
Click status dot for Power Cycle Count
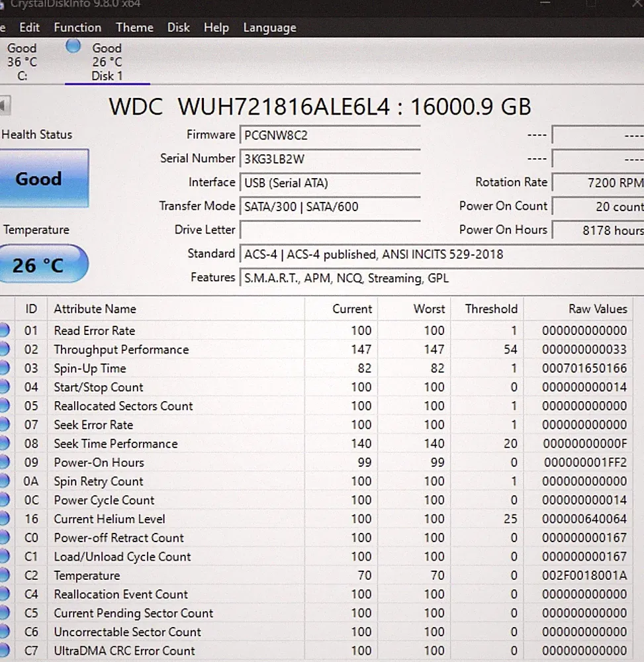coord(4,500)
